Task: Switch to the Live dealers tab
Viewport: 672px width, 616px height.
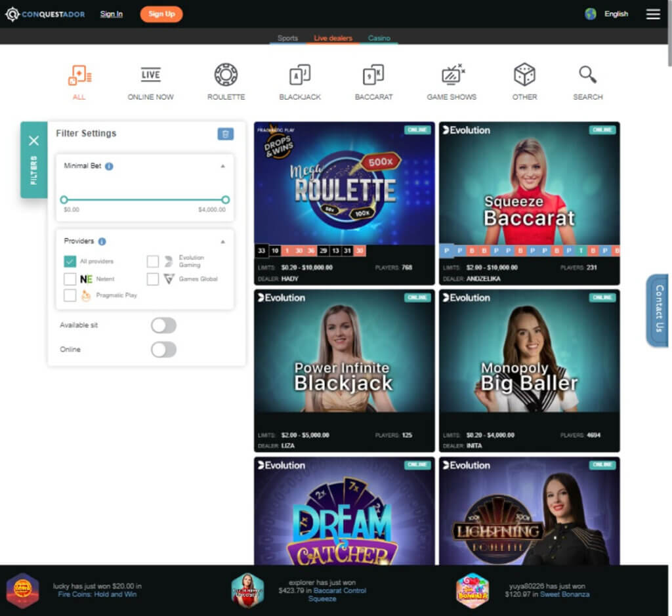Action: 333,38
